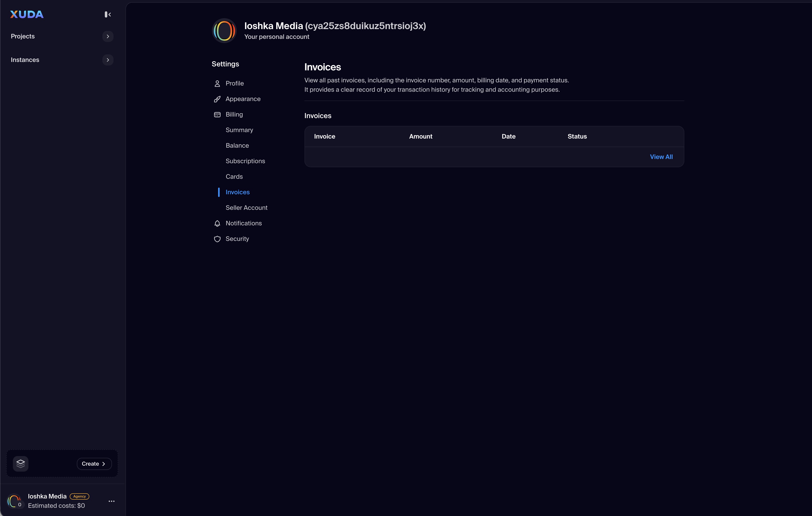Expand the Projects section chevron
The height and width of the screenshot is (516, 812).
tap(108, 36)
